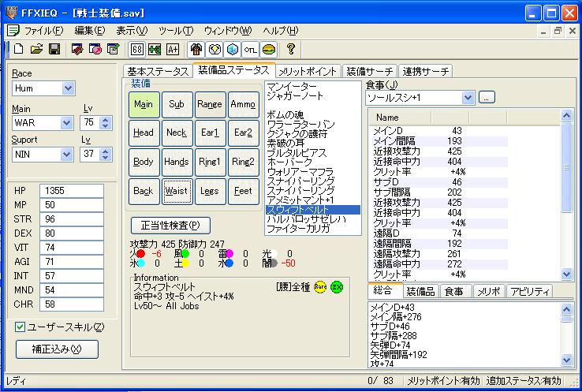Click the '...' button next to the food dropdown
This screenshot has width=582, height=392.
(x=487, y=98)
